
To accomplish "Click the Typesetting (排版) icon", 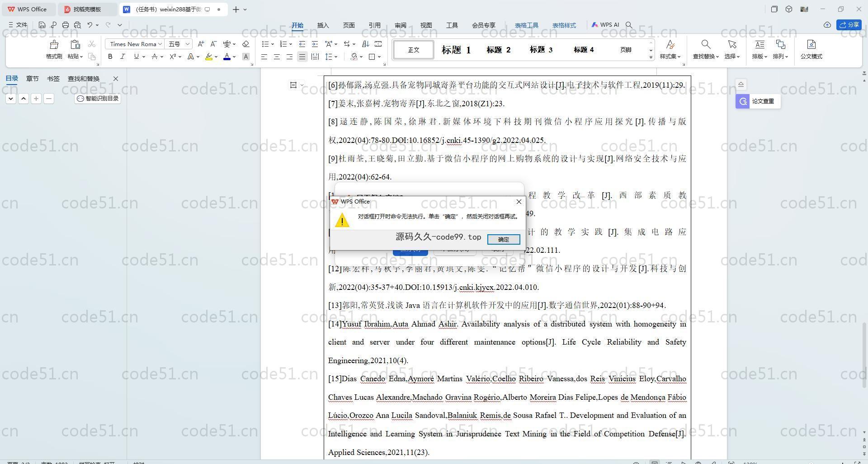I will coord(759,44).
